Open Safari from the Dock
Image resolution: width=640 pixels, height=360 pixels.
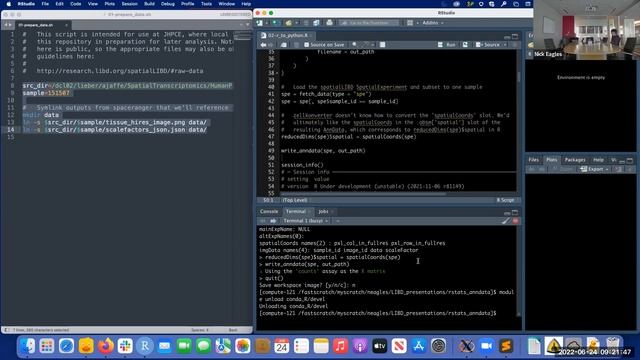tap(66, 346)
